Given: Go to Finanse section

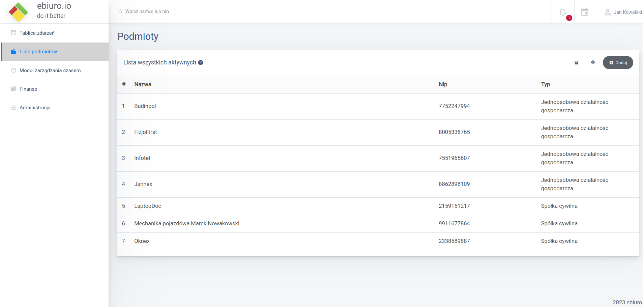Looking at the screenshot, I should click(28, 89).
